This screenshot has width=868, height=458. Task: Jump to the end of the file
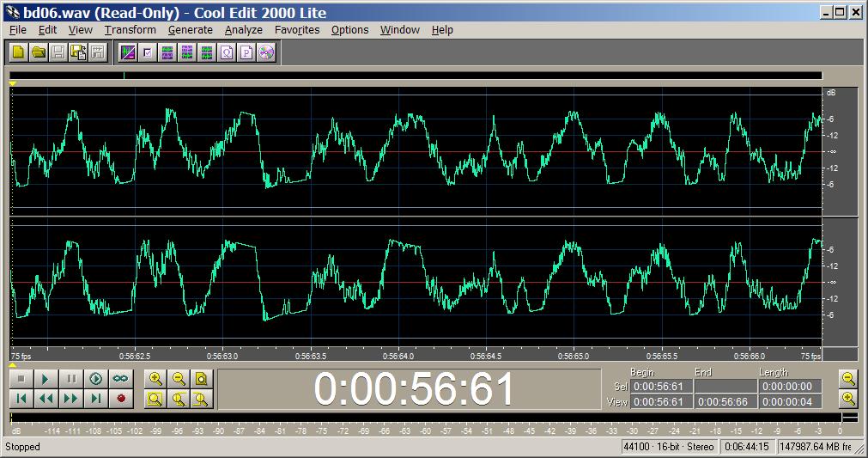(96, 398)
